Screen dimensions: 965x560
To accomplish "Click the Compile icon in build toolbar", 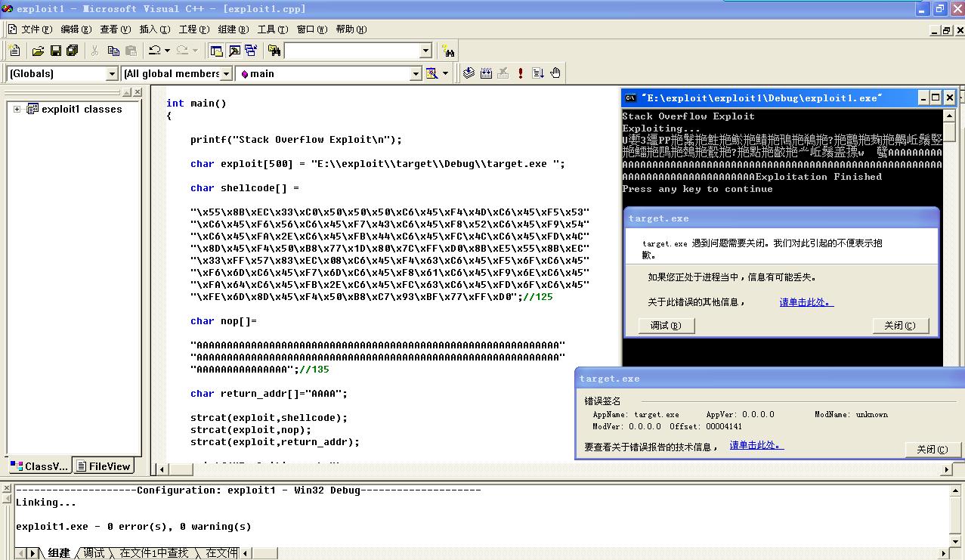I will [469, 73].
